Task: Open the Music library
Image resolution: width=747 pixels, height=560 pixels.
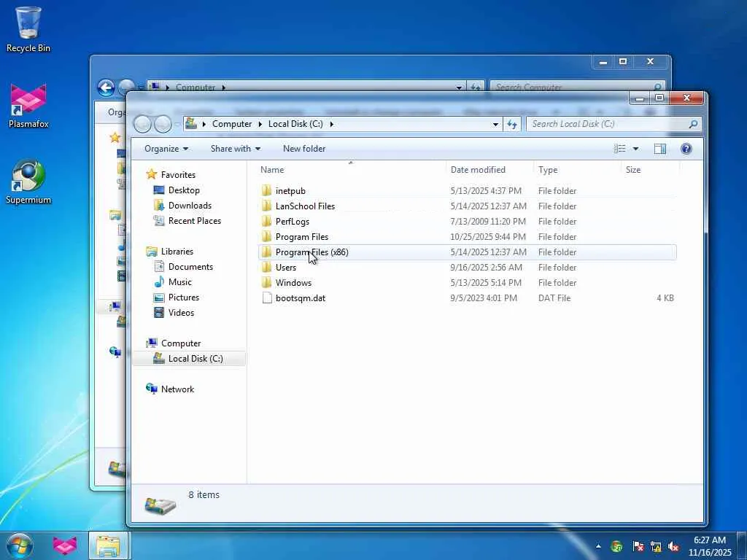Action: click(x=179, y=282)
